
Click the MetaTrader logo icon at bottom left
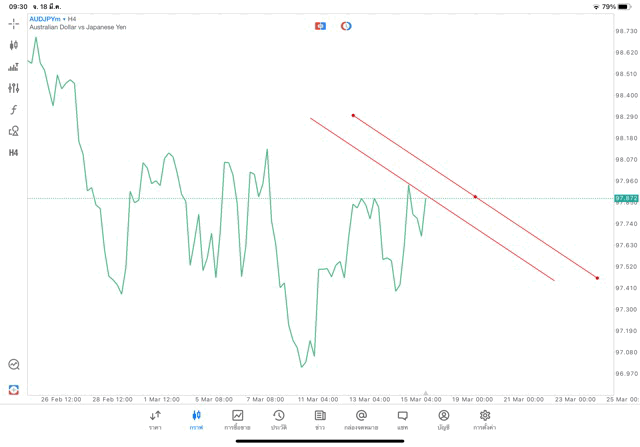[14, 389]
